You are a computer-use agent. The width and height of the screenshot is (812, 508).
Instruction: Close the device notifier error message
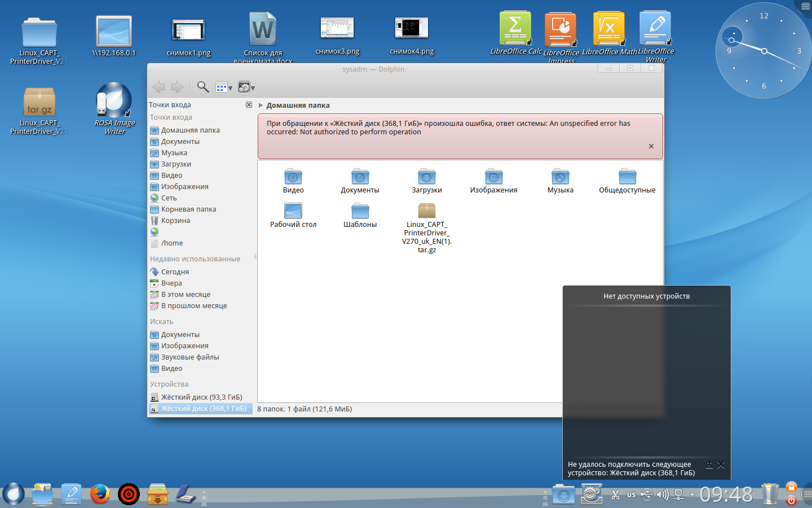[x=721, y=465]
